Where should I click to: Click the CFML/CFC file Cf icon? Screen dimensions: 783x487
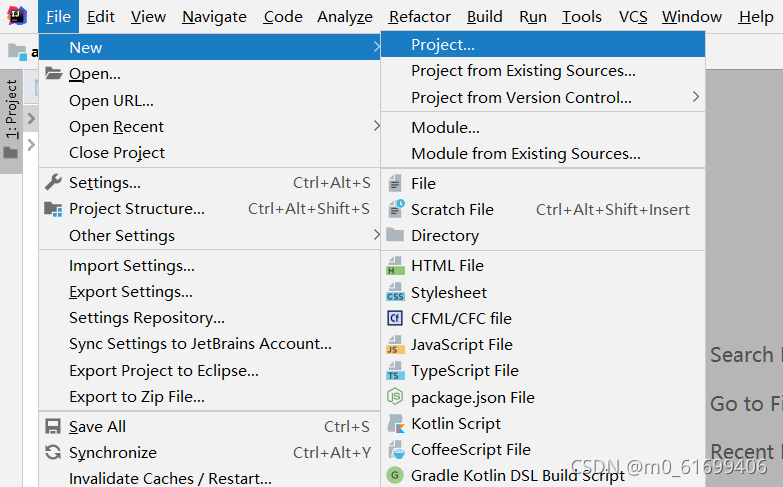(x=395, y=318)
